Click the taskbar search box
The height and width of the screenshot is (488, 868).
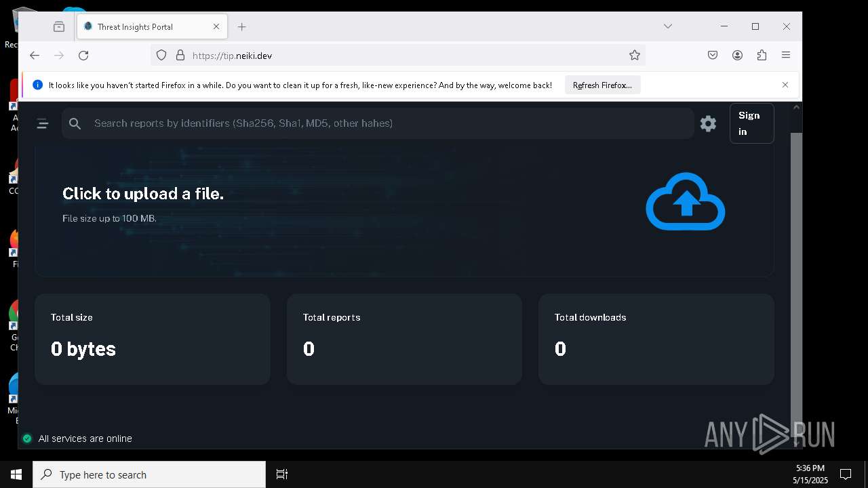coord(149,474)
